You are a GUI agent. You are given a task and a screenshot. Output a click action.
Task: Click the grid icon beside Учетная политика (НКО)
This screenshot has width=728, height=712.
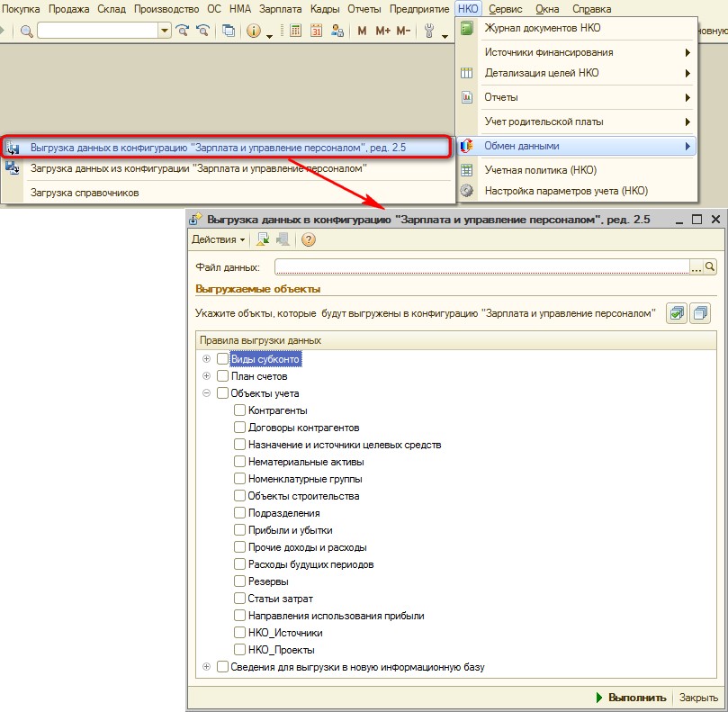click(x=467, y=170)
